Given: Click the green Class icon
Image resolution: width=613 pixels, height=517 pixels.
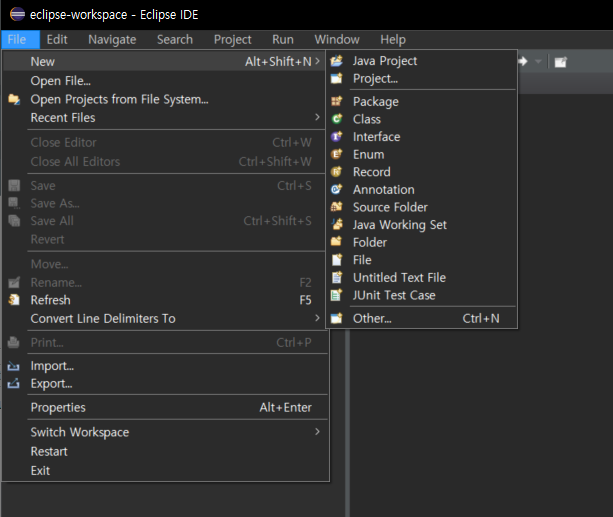Looking at the screenshot, I should pyautogui.click(x=337, y=119).
